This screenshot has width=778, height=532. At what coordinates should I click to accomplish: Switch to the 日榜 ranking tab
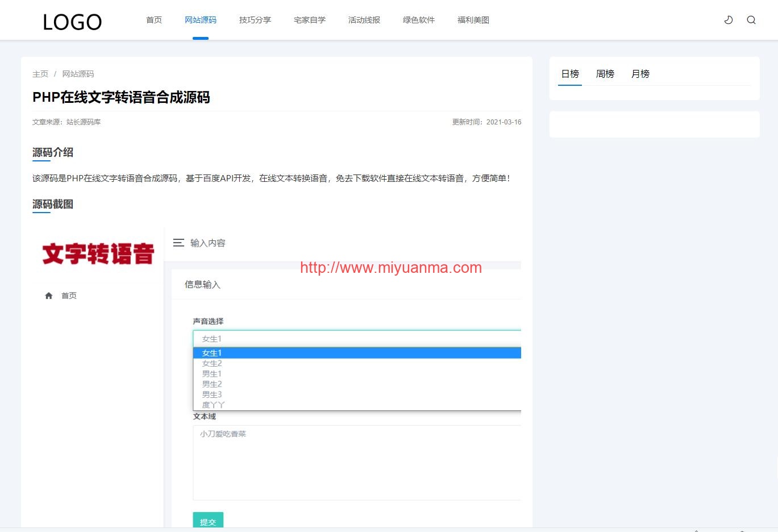click(570, 74)
